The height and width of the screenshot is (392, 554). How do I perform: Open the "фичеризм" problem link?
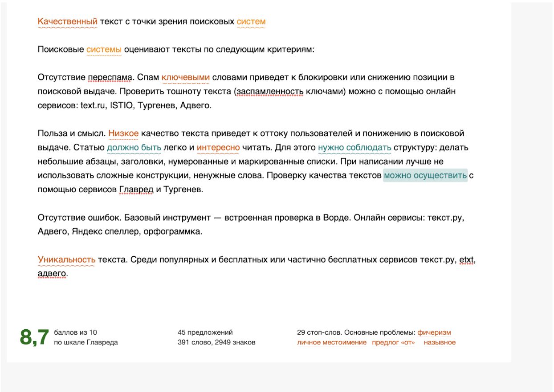coord(434,332)
